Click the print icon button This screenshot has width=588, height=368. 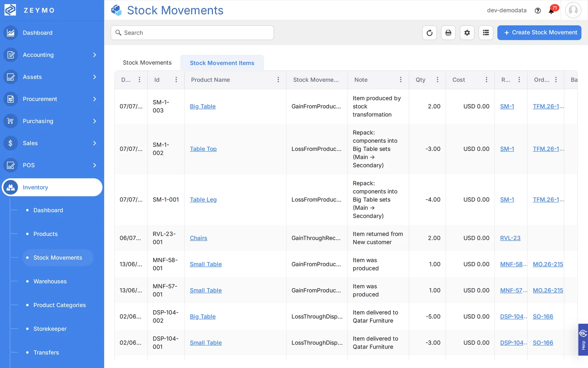tap(448, 33)
